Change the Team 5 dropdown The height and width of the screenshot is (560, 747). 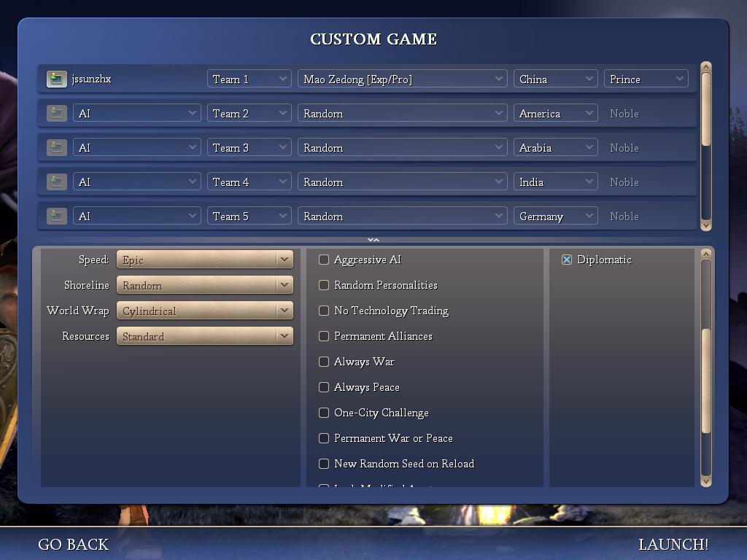[x=249, y=216]
